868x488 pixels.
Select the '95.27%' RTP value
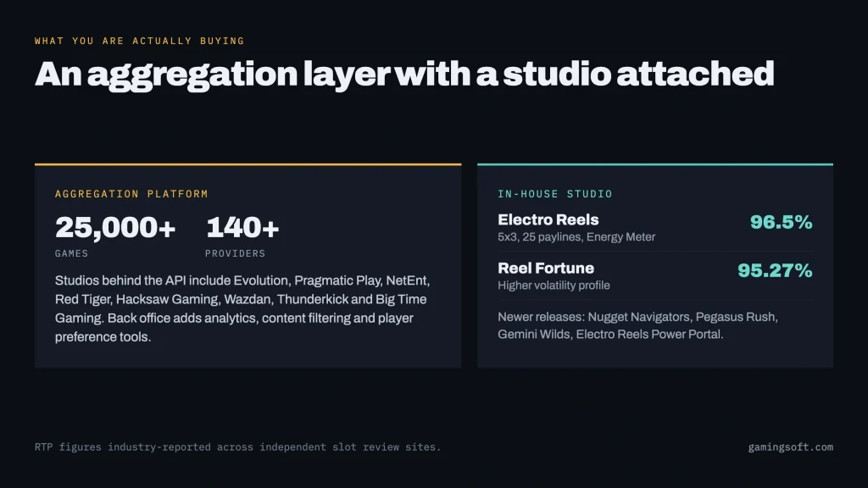click(x=775, y=270)
